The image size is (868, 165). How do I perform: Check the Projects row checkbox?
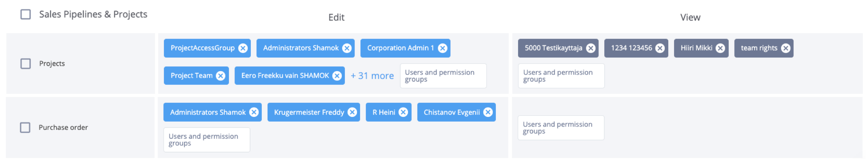click(26, 64)
